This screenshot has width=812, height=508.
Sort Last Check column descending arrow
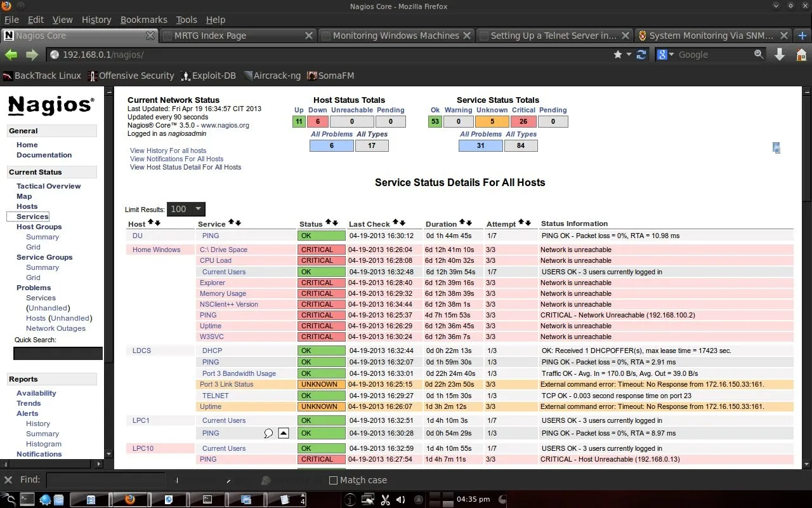click(x=402, y=223)
